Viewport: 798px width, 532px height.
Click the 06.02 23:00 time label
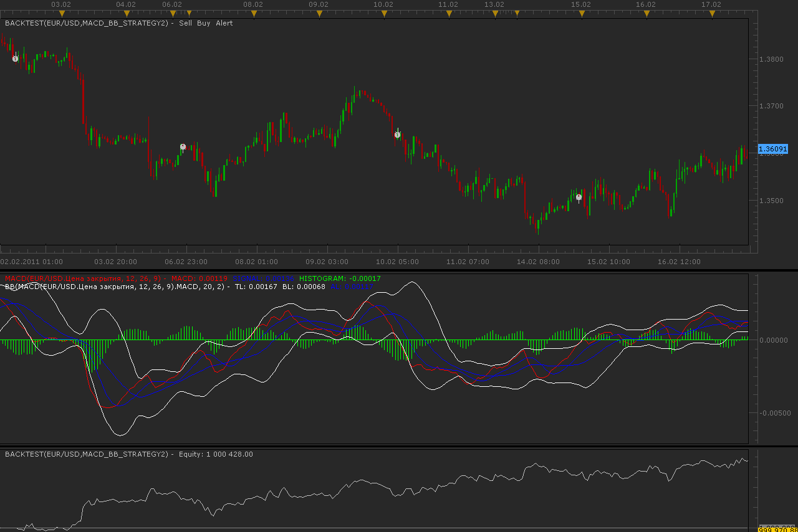click(186, 262)
